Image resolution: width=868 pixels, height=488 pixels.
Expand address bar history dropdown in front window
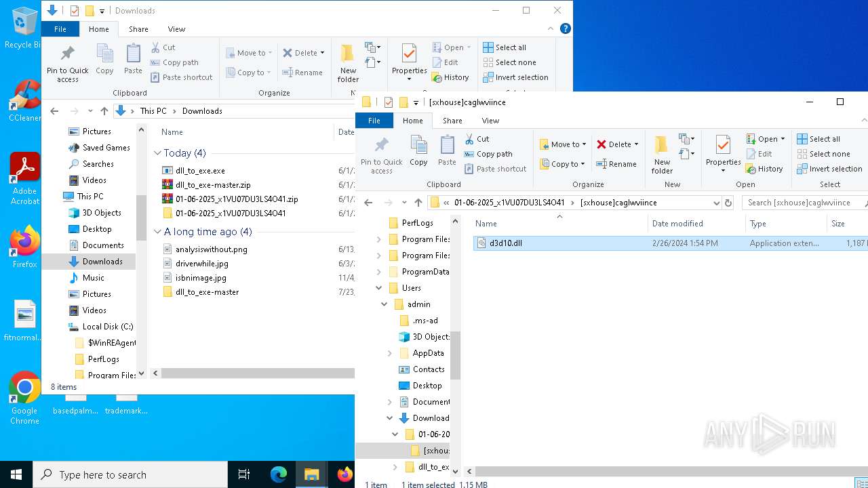(716, 203)
